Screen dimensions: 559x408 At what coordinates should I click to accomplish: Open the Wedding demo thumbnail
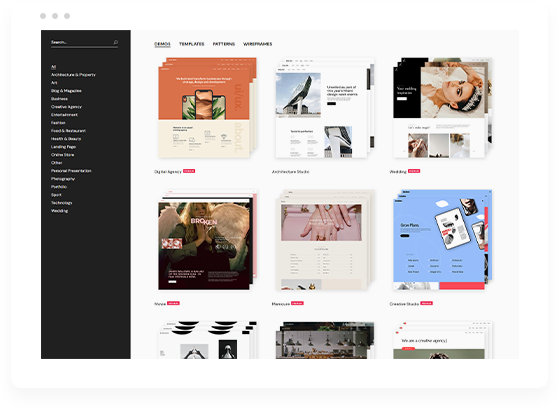[x=442, y=108]
